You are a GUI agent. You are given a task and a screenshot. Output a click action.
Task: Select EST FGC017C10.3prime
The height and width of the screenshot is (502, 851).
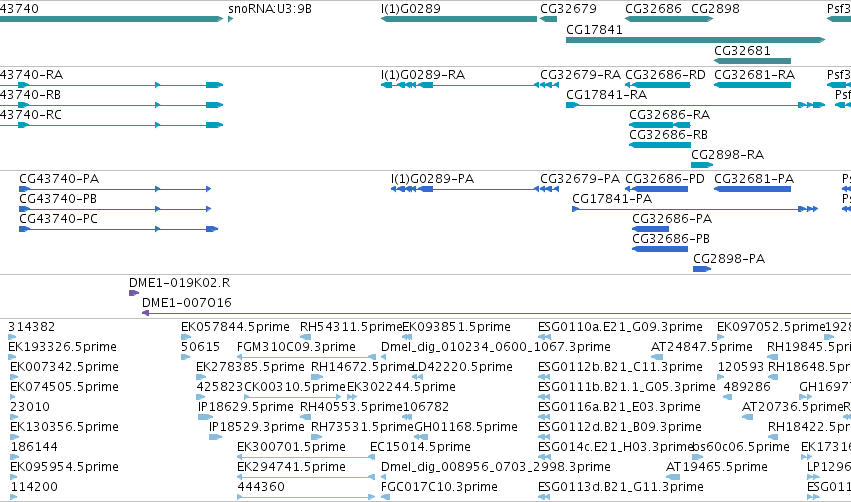point(385,497)
